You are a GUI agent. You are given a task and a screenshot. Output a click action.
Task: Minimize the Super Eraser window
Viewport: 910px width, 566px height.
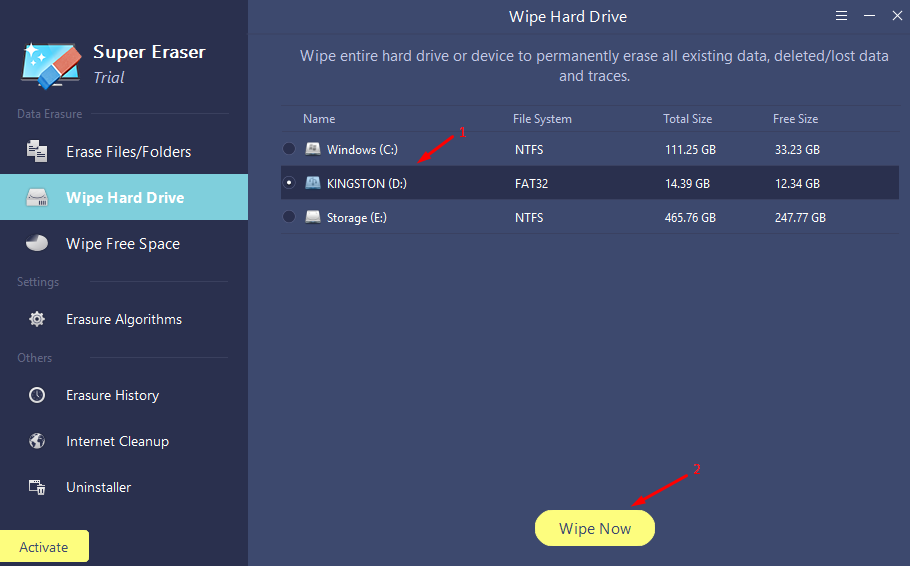pos(869,16)
